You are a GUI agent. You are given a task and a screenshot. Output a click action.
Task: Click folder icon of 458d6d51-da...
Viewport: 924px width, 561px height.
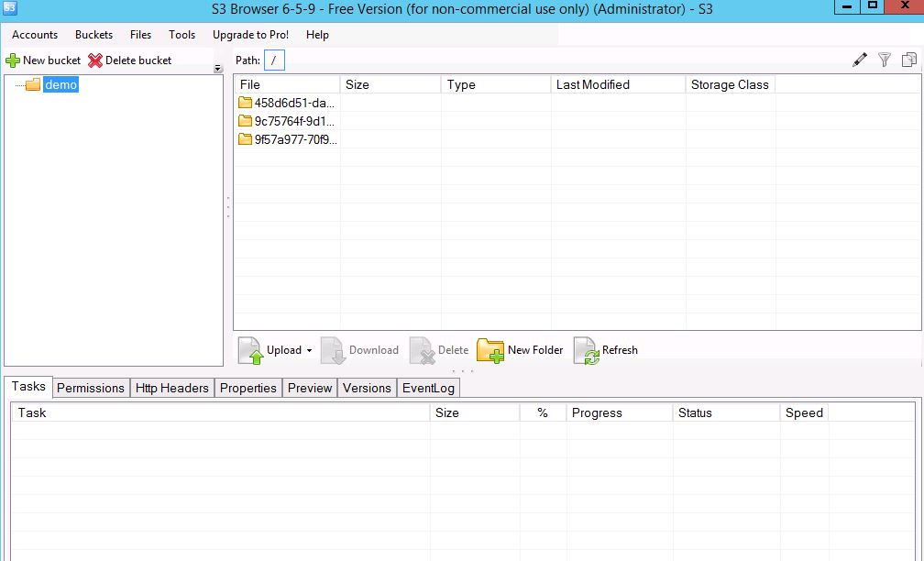click(x=245, y=103)
